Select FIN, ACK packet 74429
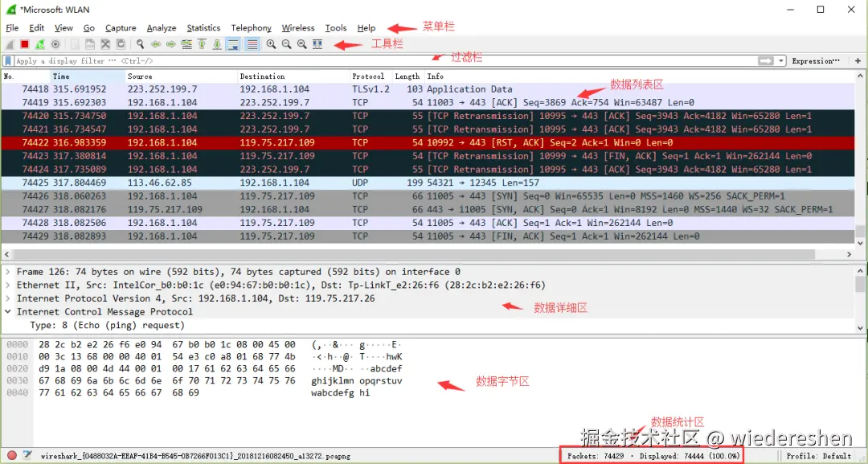Image resolution: width=868 pixels, height=464 pixels. (428, 236)
